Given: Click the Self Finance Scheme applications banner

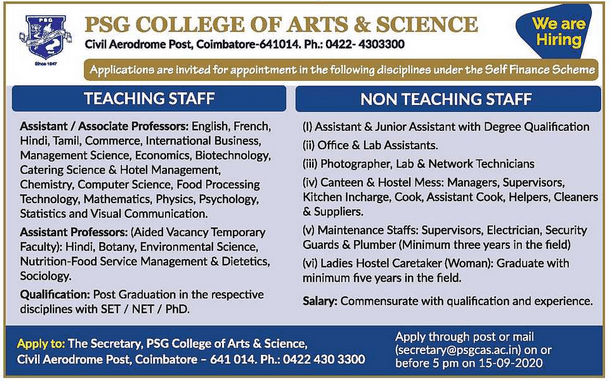Looking at the screenshot, I should coord(341,70).
